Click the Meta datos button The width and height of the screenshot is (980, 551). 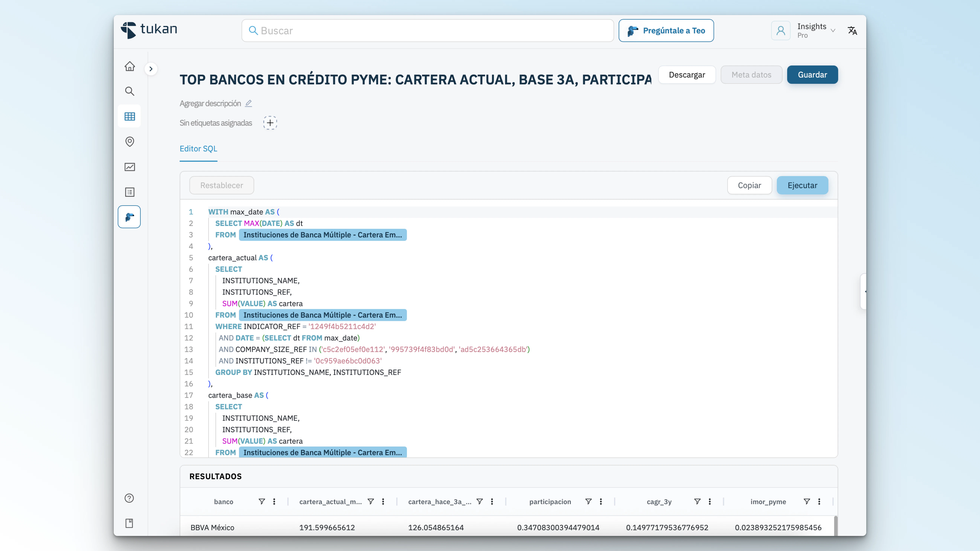(x=751, y=75)
